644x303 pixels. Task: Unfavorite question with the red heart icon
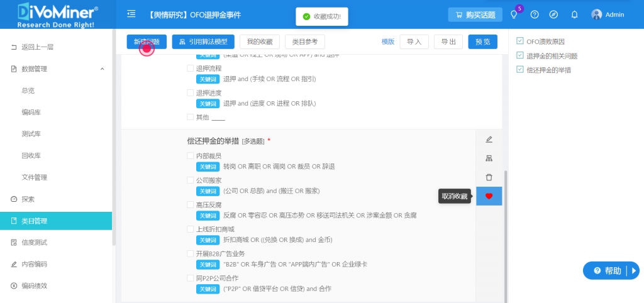tap(489, 196)
